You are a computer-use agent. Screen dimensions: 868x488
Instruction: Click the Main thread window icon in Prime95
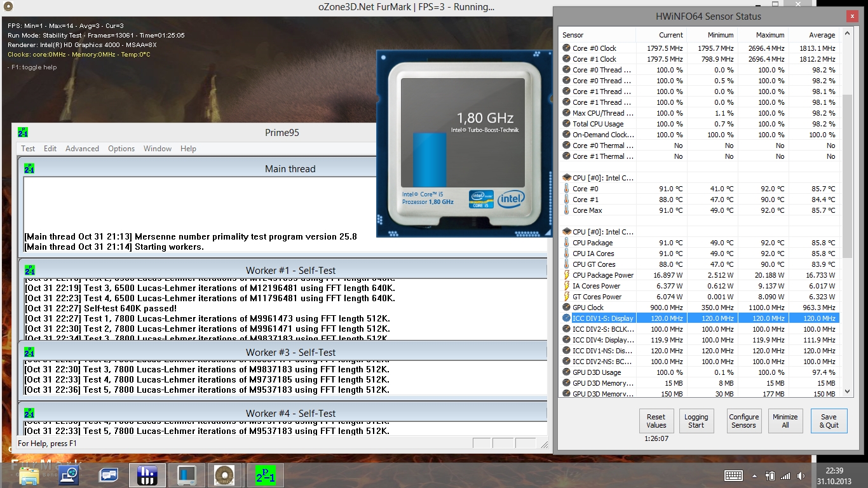pos(29,168)
